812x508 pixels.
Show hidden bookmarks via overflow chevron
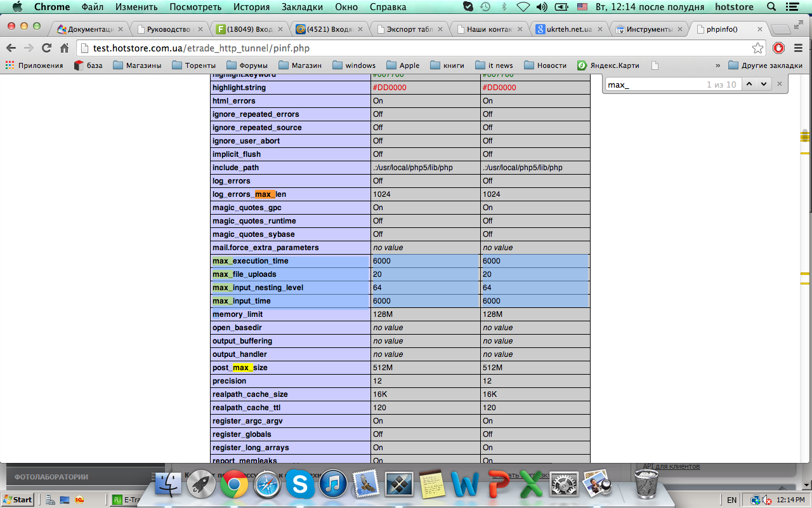717,65
